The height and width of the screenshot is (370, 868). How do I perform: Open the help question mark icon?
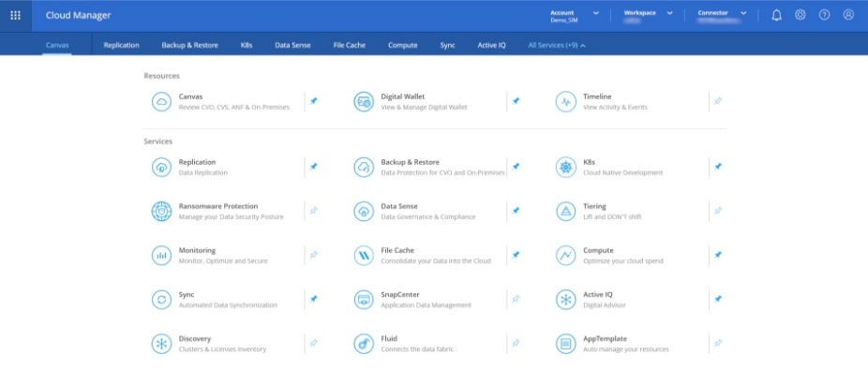tap(825, 15)
